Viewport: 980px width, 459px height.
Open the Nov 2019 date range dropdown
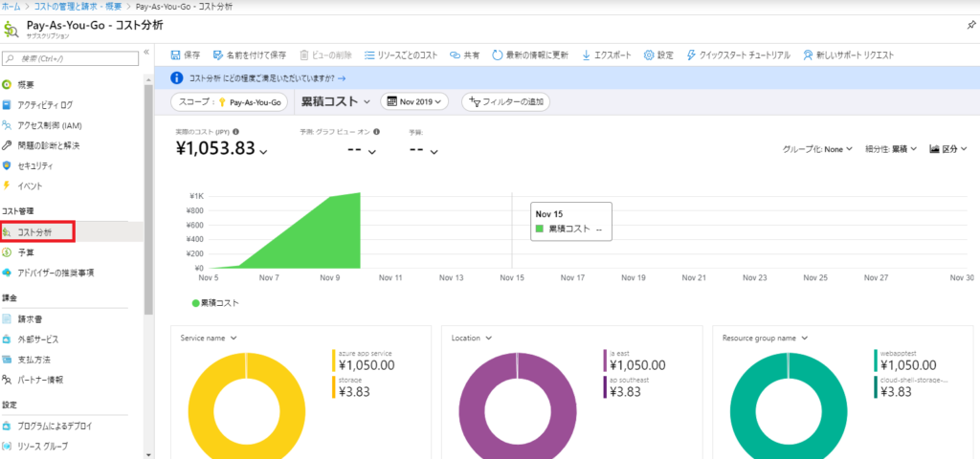pos(414,101)
